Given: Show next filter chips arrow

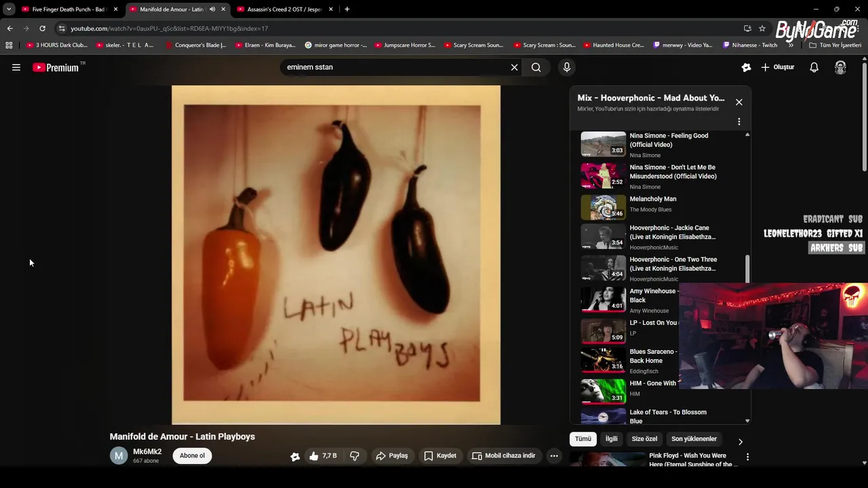Looking at the screenshot, I should (741, 442).
